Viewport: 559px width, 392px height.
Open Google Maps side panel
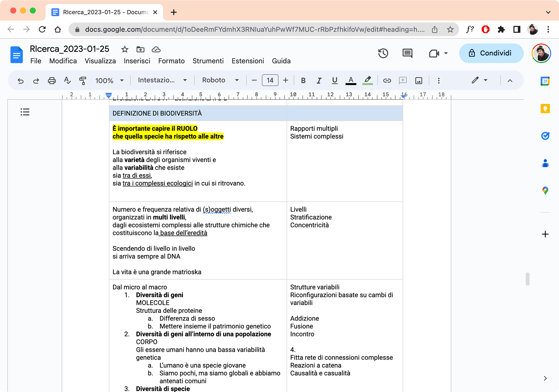[545, 190]
